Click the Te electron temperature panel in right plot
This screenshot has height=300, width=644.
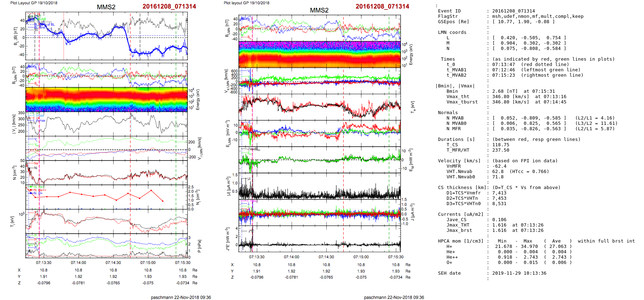(x=320, y=106)
